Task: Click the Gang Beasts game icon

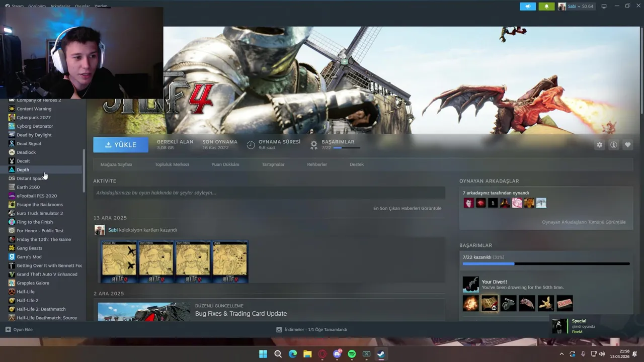Action: [x=12, y=248]
